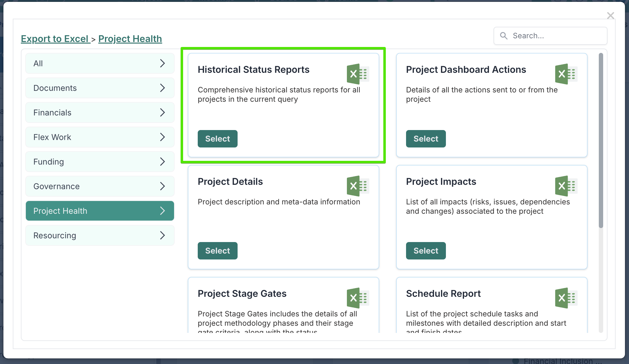
Task: Expand the Documents category chevron
Action: [162, 88]
